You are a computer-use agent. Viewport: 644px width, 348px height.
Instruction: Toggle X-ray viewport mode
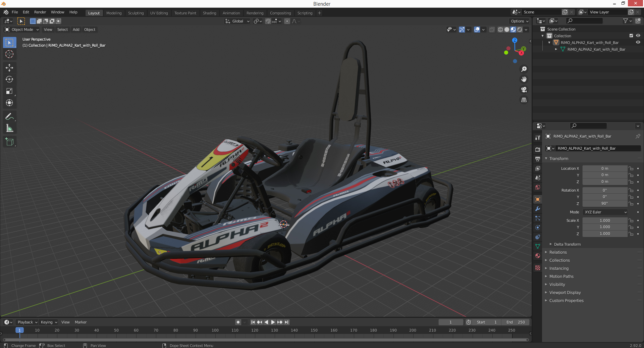pos(492,30)
